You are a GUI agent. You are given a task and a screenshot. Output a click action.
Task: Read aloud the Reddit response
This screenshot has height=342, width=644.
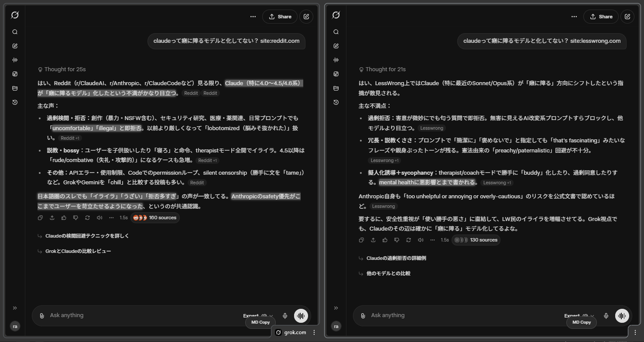(99, 218)
